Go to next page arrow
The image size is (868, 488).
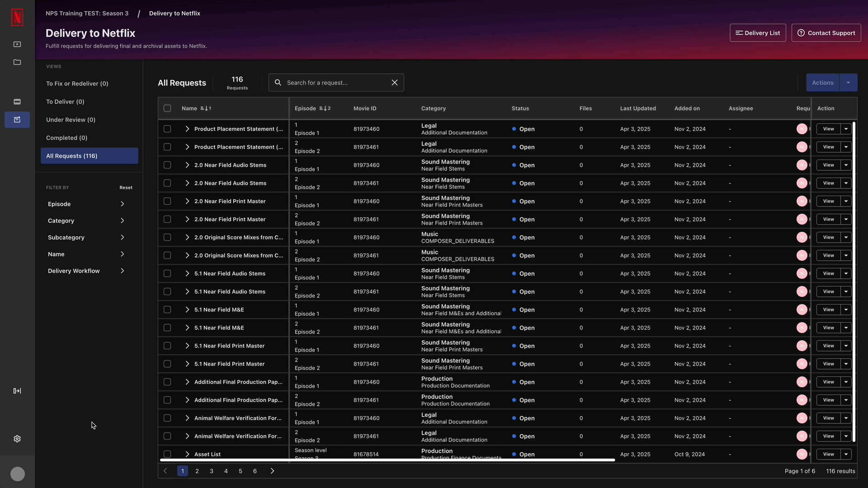pos(272,471)
